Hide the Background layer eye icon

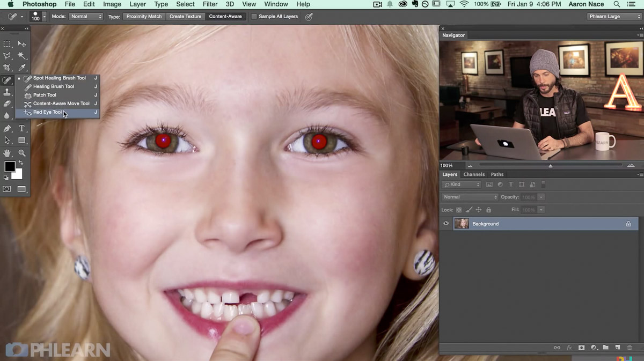click(x=445, y=224)
